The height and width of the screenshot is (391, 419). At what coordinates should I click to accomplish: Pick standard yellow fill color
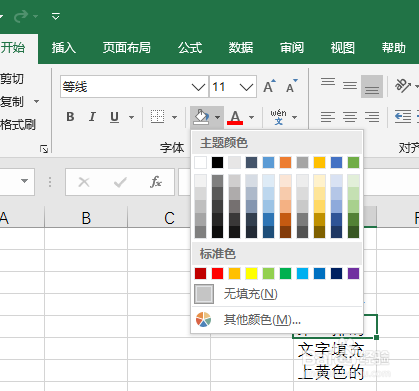(251, 273)
